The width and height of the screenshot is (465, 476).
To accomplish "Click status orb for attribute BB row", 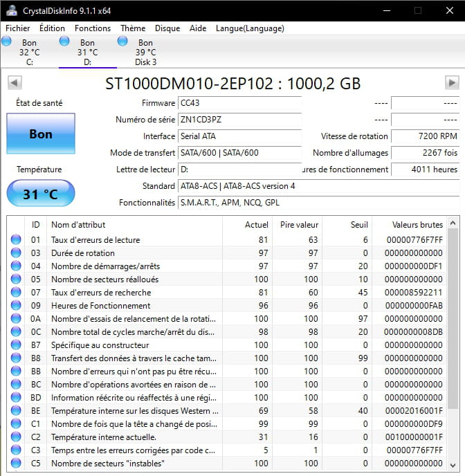I will coord(16,371).
